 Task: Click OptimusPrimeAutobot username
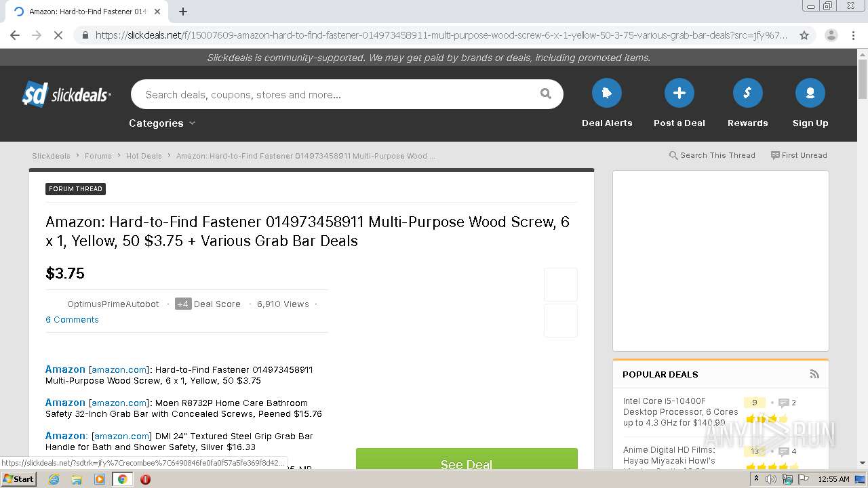[x=113, y=304]
